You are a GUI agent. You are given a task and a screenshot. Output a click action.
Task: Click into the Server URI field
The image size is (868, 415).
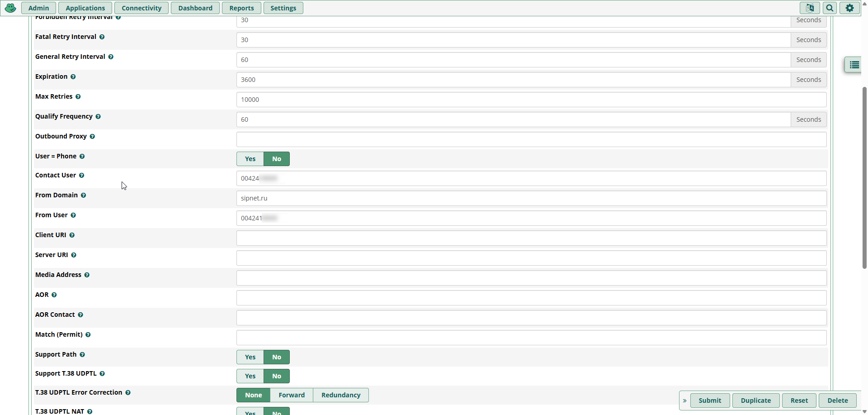coord(532,258)
